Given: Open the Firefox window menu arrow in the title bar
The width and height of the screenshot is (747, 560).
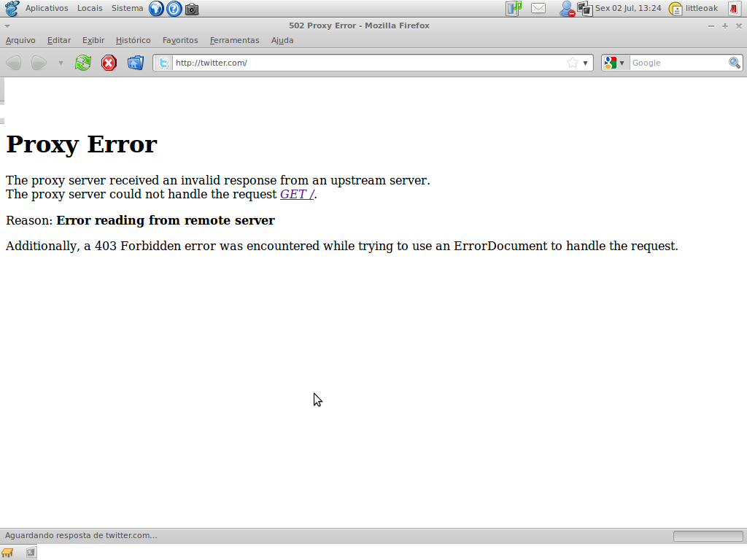Looking at the screenshot, I should [7, 26].
